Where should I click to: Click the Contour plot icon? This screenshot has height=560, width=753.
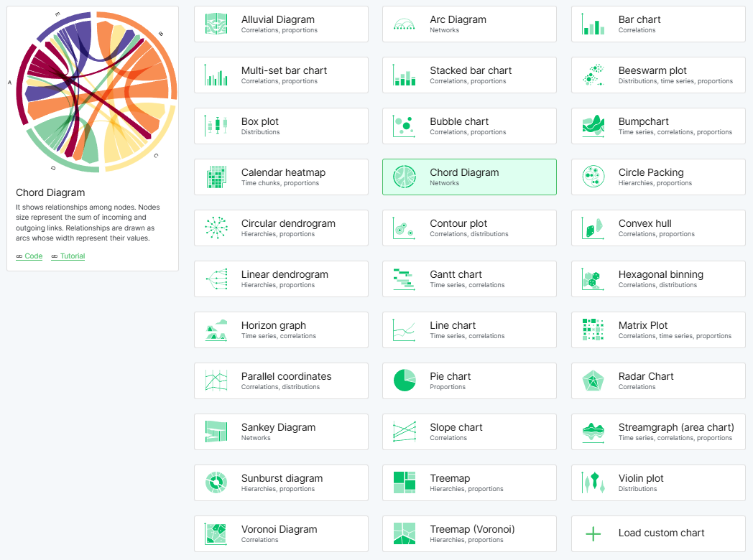[405, 228]
